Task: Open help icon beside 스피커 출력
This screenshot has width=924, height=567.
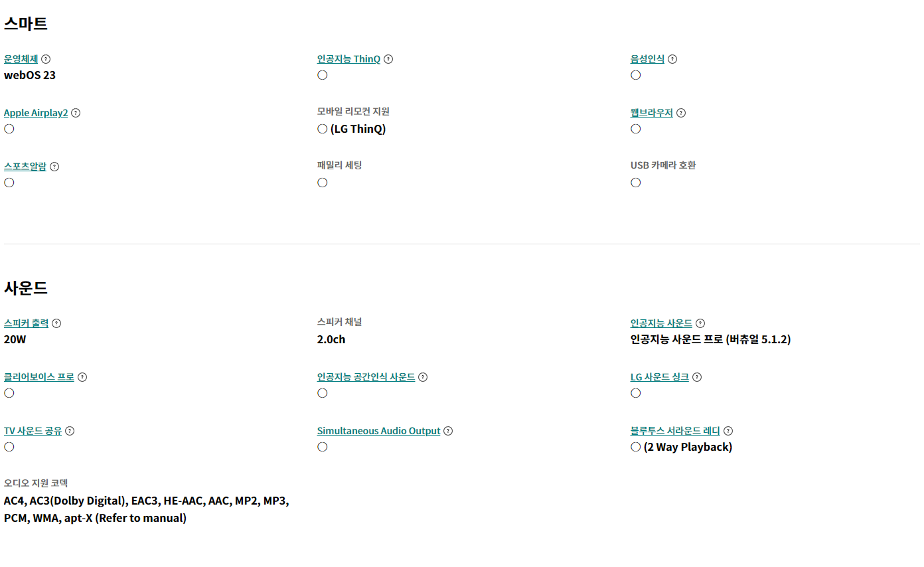Action: point(56,323)
